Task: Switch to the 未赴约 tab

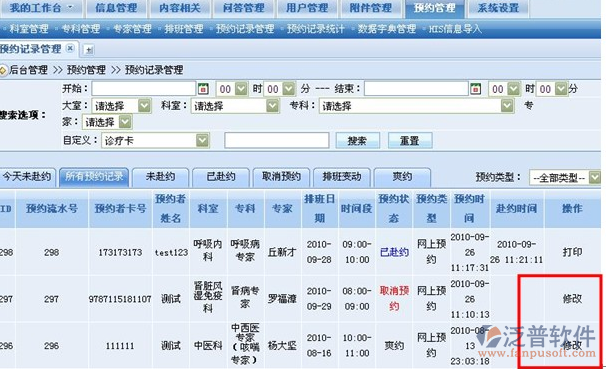Action: [x=160, y=177]
